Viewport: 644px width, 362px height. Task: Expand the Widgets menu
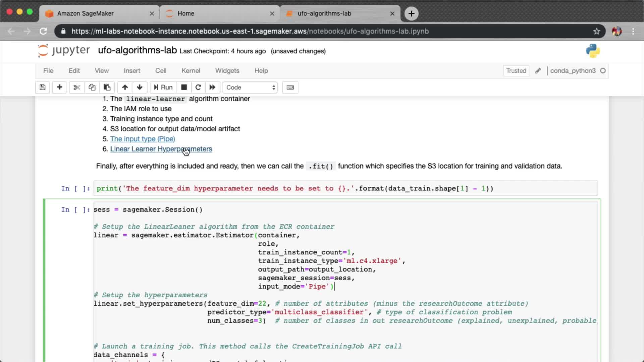tap(227, 71)
